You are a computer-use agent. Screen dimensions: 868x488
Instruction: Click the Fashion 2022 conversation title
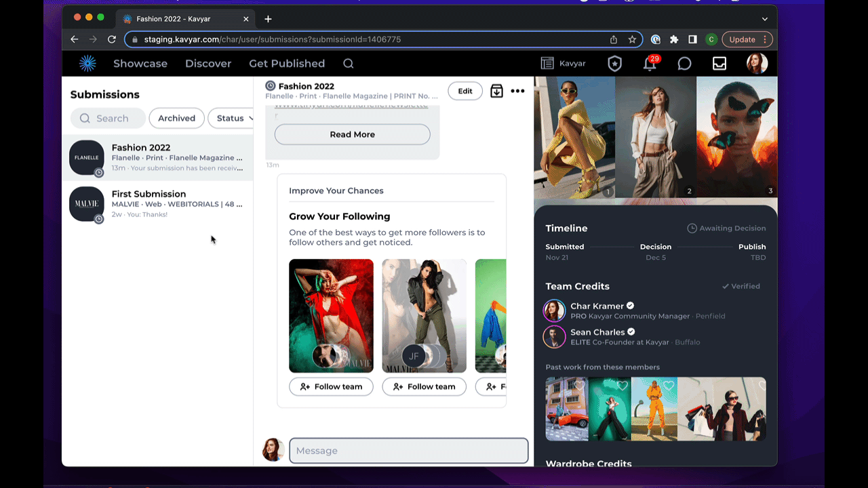(307, 86)
